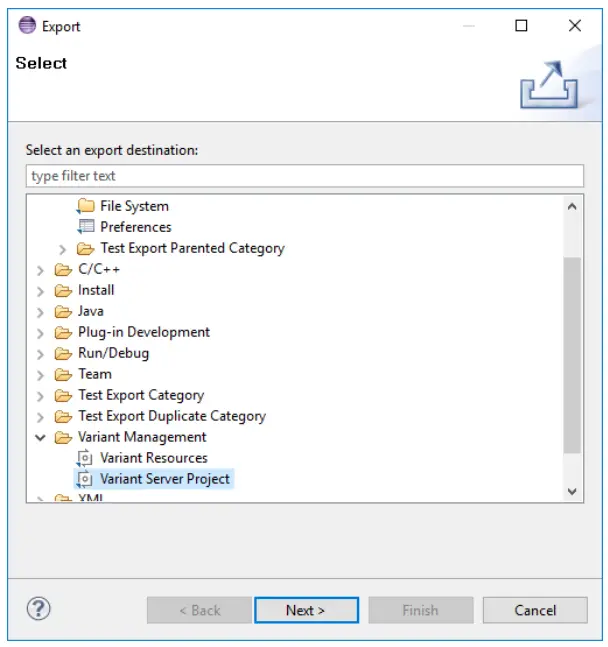Expand Test Export Parented Category

coord(62,248)
